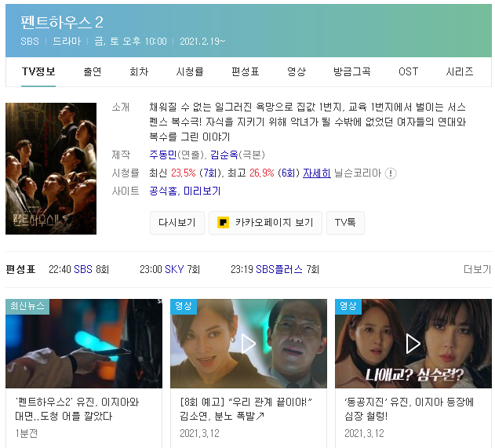This screenshot has height=448, width=495.
Task: Open the 공식홈 official site link
Action: pos(163,191)
